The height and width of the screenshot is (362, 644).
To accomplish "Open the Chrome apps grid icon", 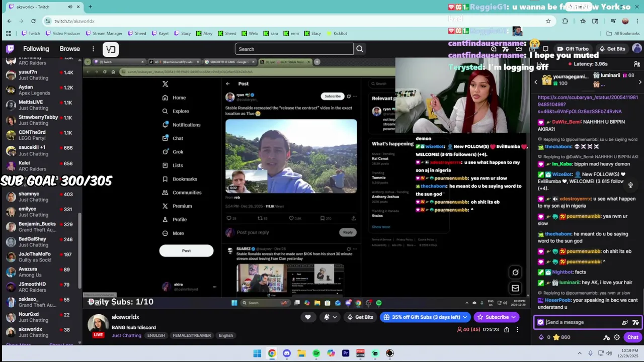I will click(9, 33).
